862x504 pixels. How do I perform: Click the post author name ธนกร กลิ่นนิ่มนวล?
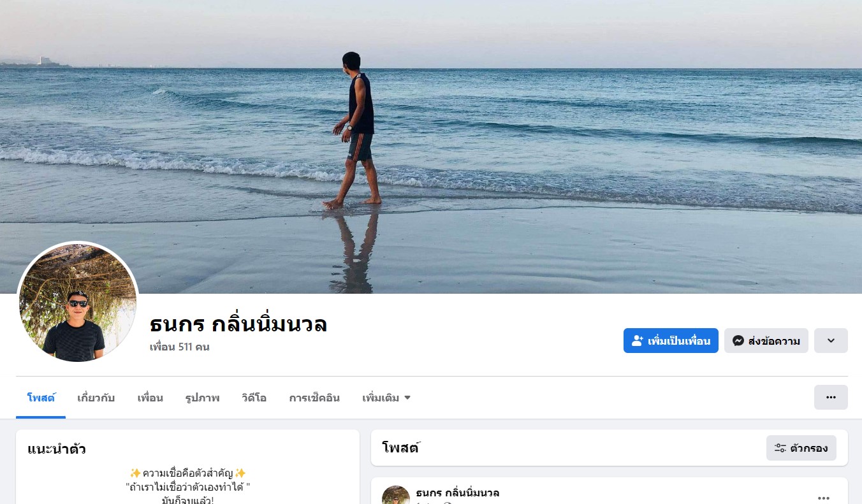pyautogui.click(x=457, y=493)
